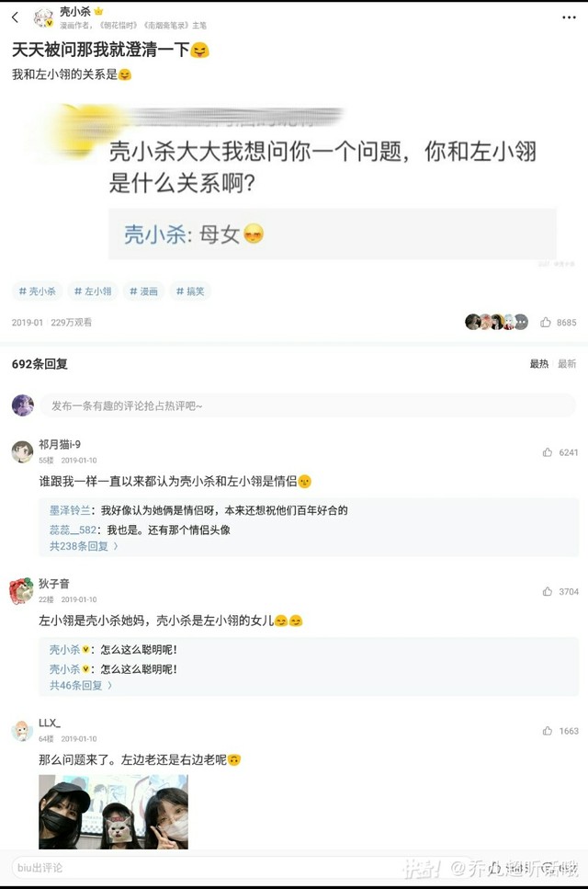Like the second comment thumbs-up icon
588x889 pixels.
click(548, 592)
